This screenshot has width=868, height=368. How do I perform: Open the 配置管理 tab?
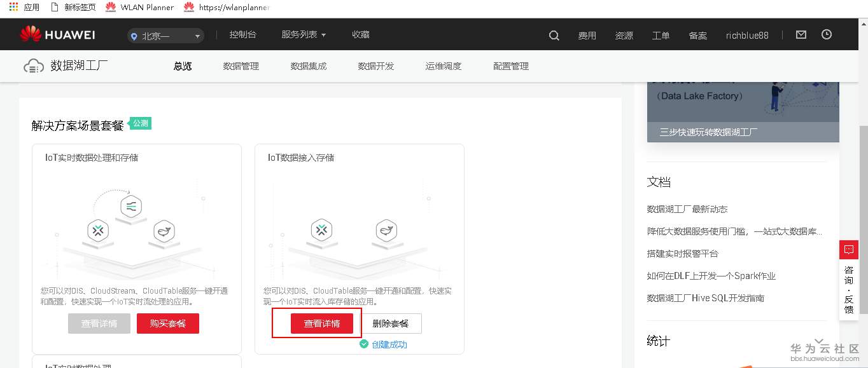coord(510,65)
